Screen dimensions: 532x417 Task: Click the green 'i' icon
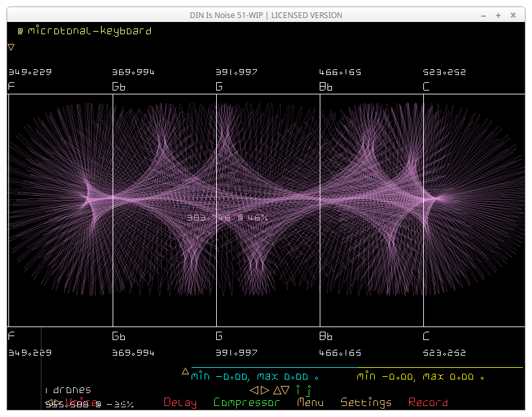pyautogui.click(x=298, y=390)
